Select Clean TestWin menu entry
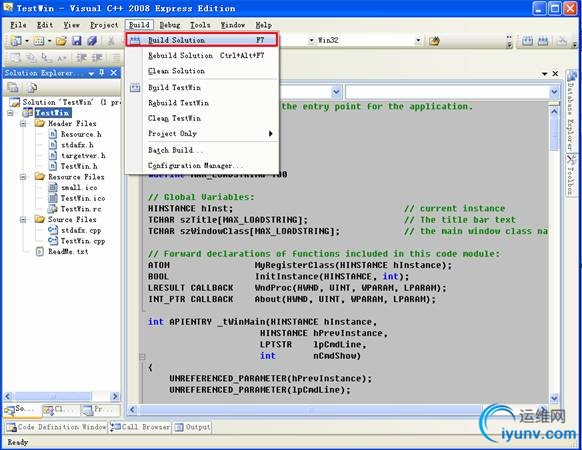Screen dimensions: 582x450 pyautogui.click(x=202, y=118)
